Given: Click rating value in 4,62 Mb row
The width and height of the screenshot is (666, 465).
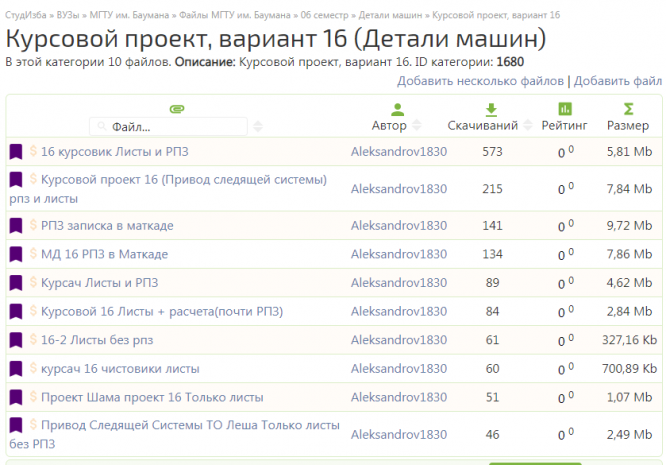Looking at the screenshot, I should (x=565, y=283).
